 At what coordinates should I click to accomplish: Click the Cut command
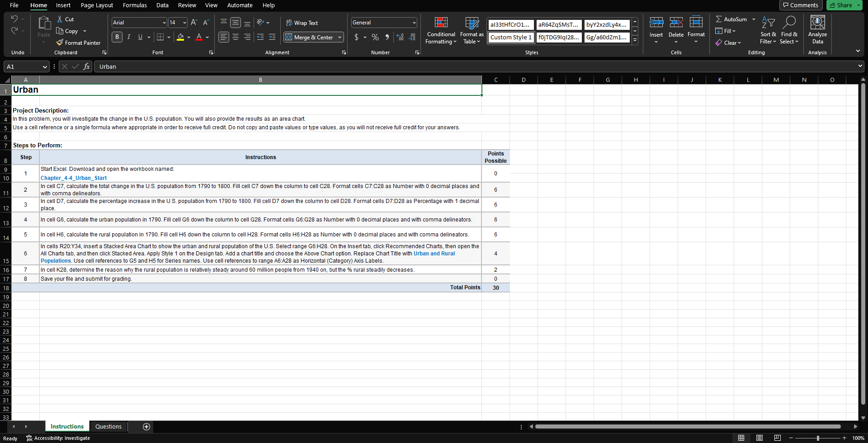[65, 19]
